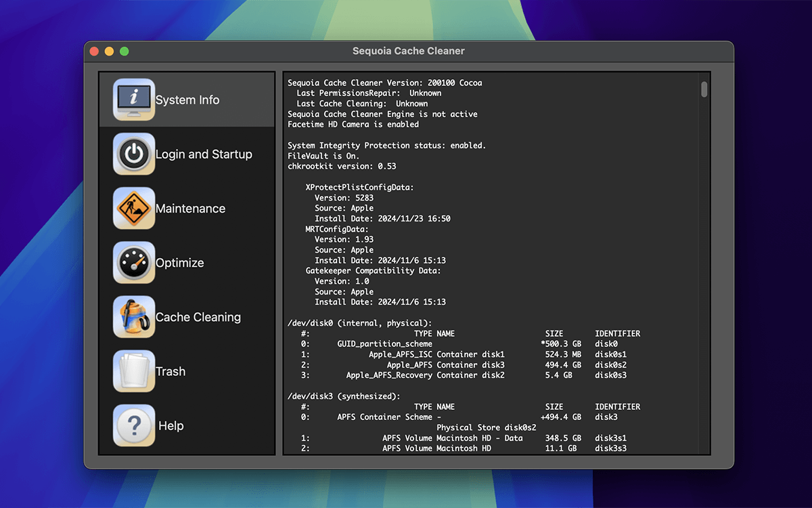Open the Login and Startup power icon
The height and width of the screenshot is (508, 812).
(x=134, y=154)
